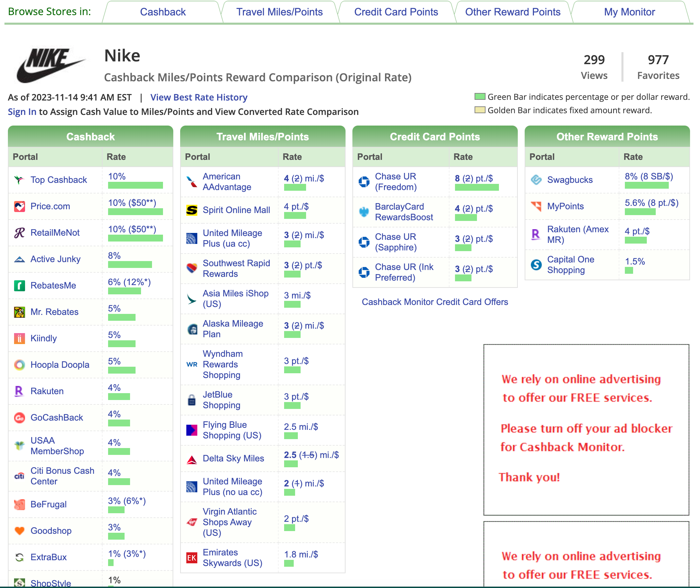Click the Capital One Shopping S icon

click(536, 264)
